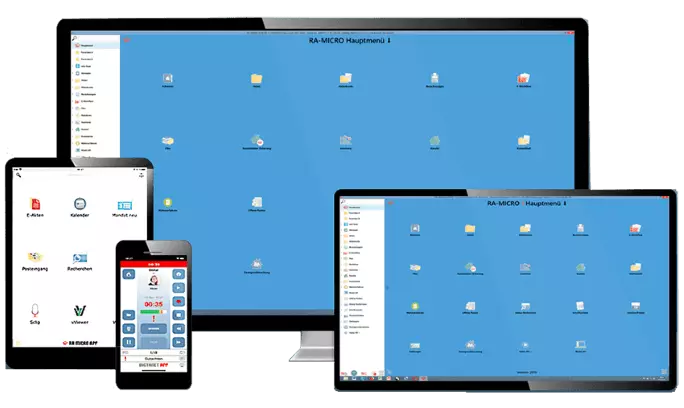Click the plain yellow folder icon on laptop
The width and height of the screenshot is (684, 408).
pyautogui.click(x=470, y=228)
